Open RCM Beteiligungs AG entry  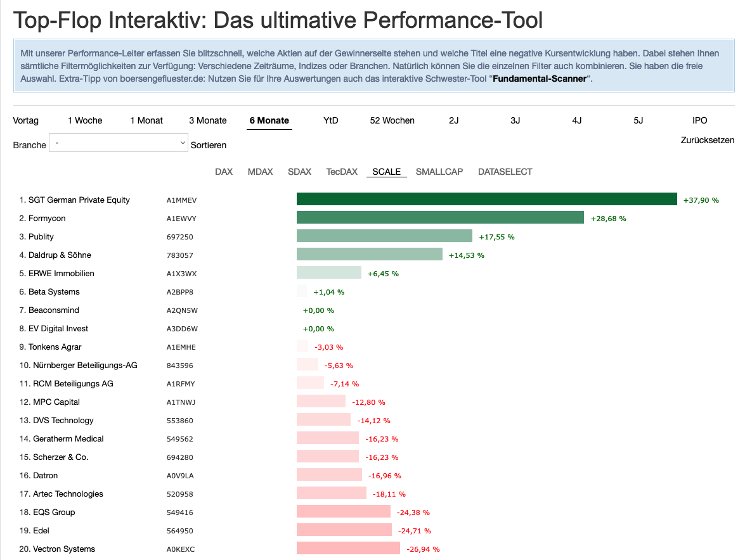(73, 383)
